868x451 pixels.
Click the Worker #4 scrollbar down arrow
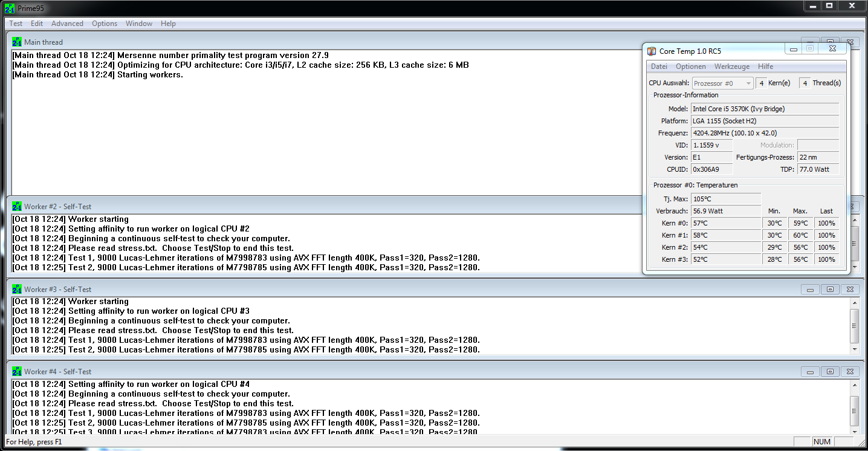tap(854, 431)
